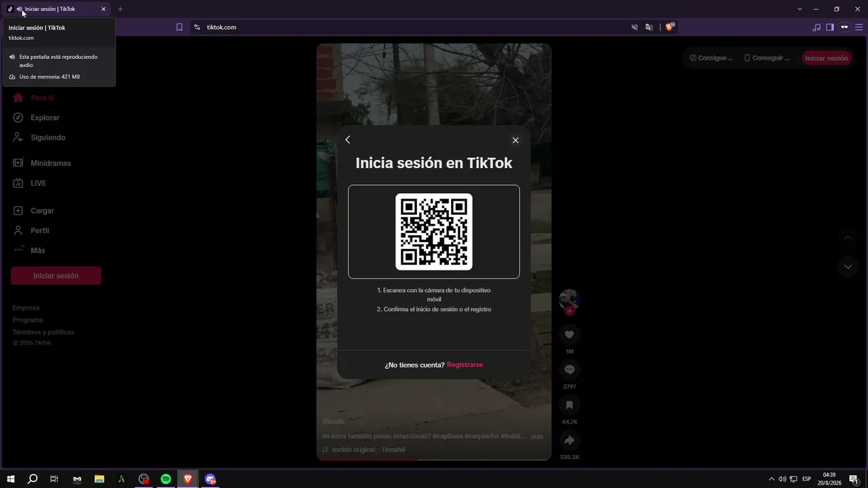Click the QR code image
Viewport: 868px width, 488px height.
434,232
